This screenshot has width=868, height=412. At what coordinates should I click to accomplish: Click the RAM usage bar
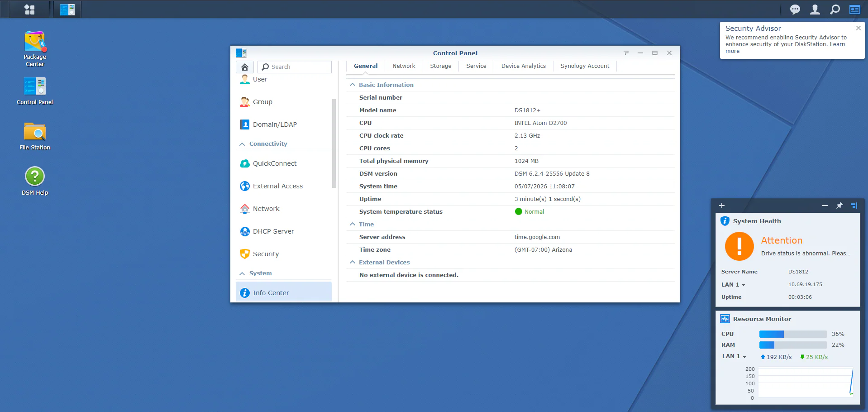pos(793,345)
